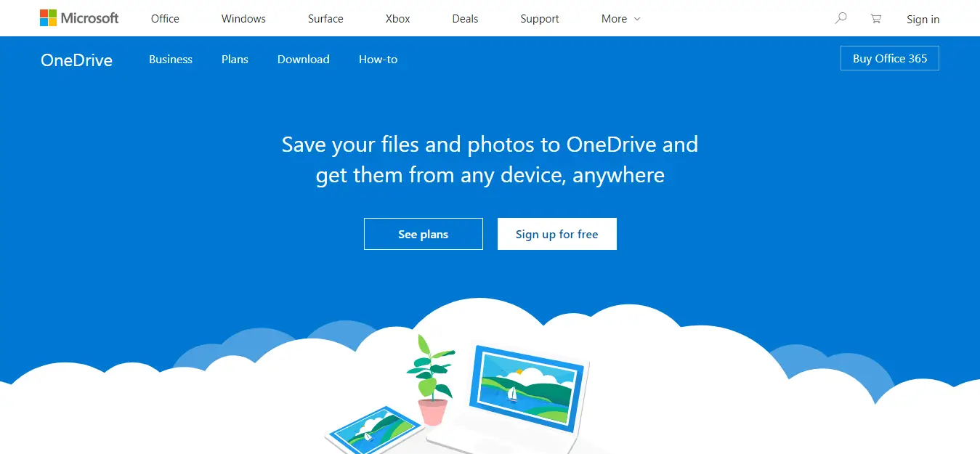Image resolution: width=980 pixels, height=454 pixels.
Task: Go to the Surface section
Action: click(325, 19)
